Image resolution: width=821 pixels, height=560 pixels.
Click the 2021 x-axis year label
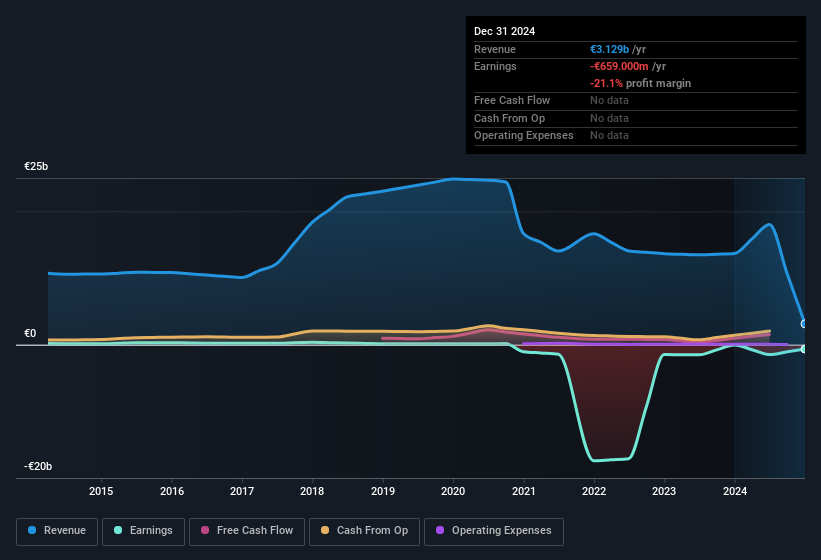(524, 491)
